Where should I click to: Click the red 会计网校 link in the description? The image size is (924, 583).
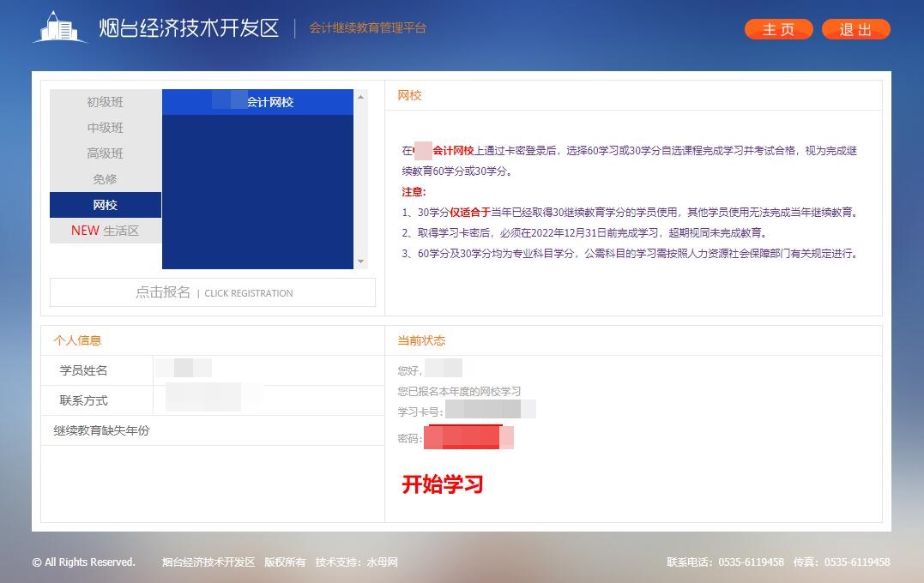click(x=452, y=151)
